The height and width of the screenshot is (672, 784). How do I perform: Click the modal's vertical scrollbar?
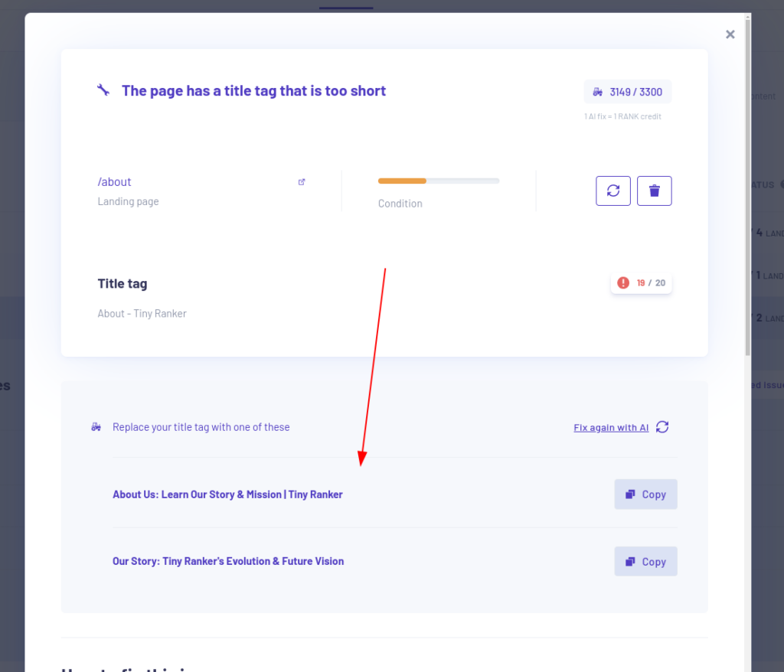[x=747, y=185]
